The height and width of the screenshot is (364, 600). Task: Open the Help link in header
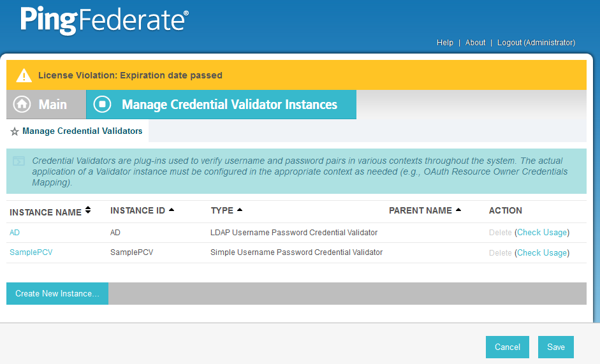click(444, 43)
